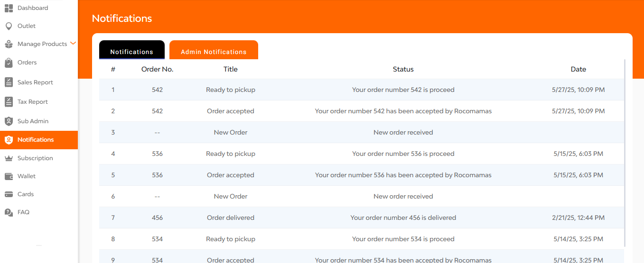Click the Dashboard grid icon
Viewport: 644px width, 263px height.
pos(9,8)
